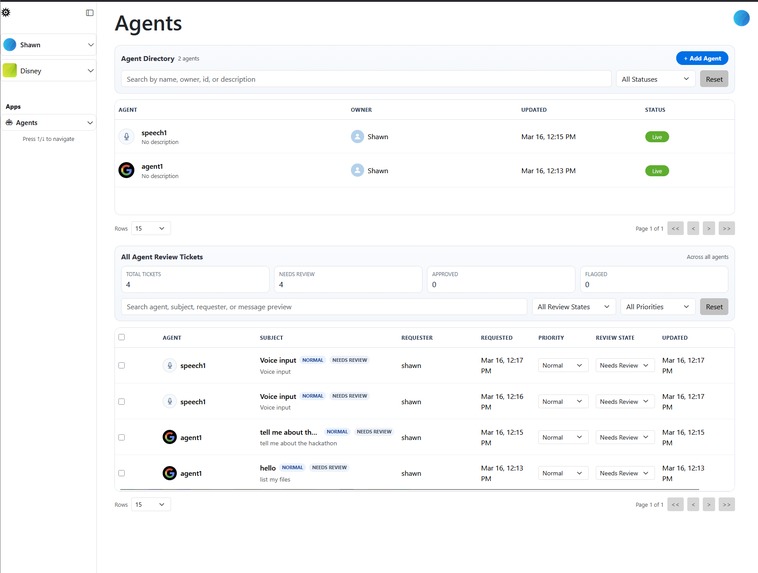The width and height of the screenshot is (758, 573).
Task: Go to first page of Agent Directory
Action: [675, 228]
